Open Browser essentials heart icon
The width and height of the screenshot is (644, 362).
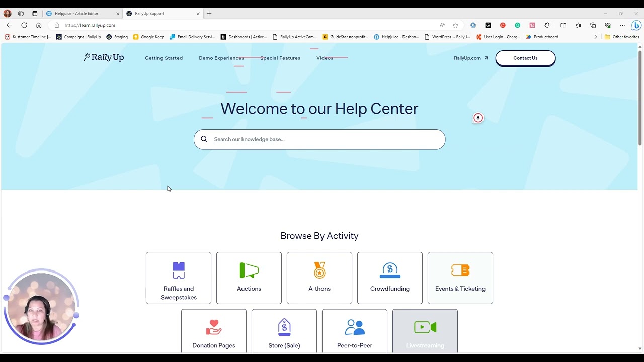608,25
